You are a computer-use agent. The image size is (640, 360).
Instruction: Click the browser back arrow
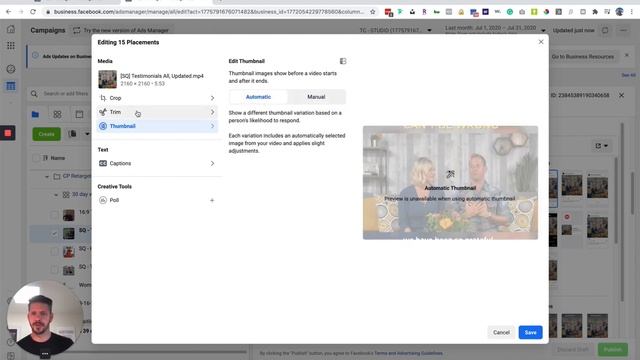coord(9,12)
